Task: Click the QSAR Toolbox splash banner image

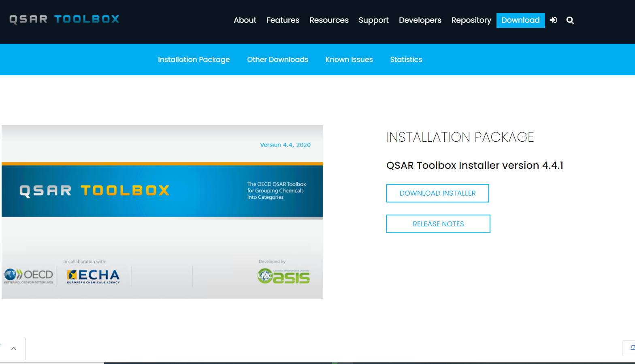Action: (x=162, y=212)
